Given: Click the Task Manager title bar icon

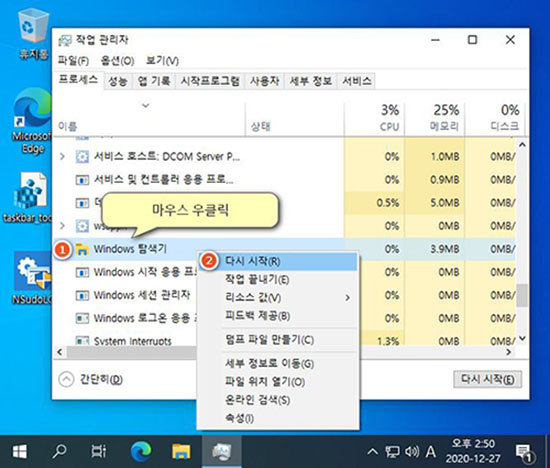Looking at the screenshot, I should point(65,40).
